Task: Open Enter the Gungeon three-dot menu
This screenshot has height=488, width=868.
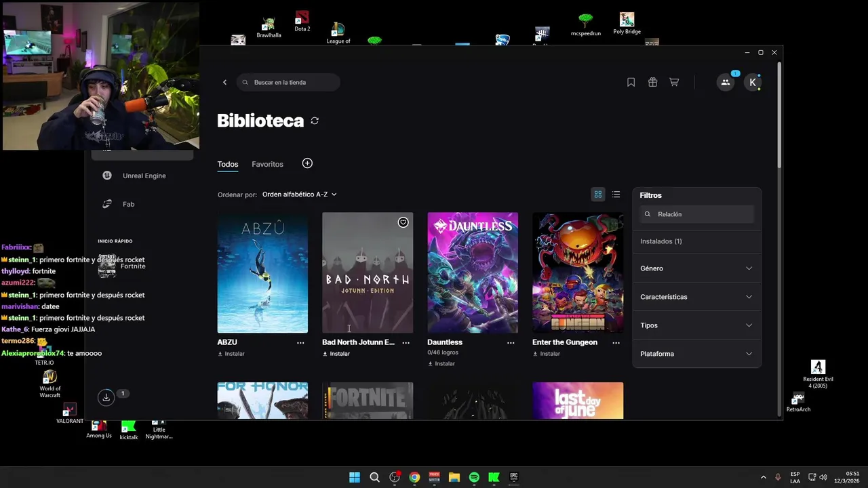Action: coord(616,343)
